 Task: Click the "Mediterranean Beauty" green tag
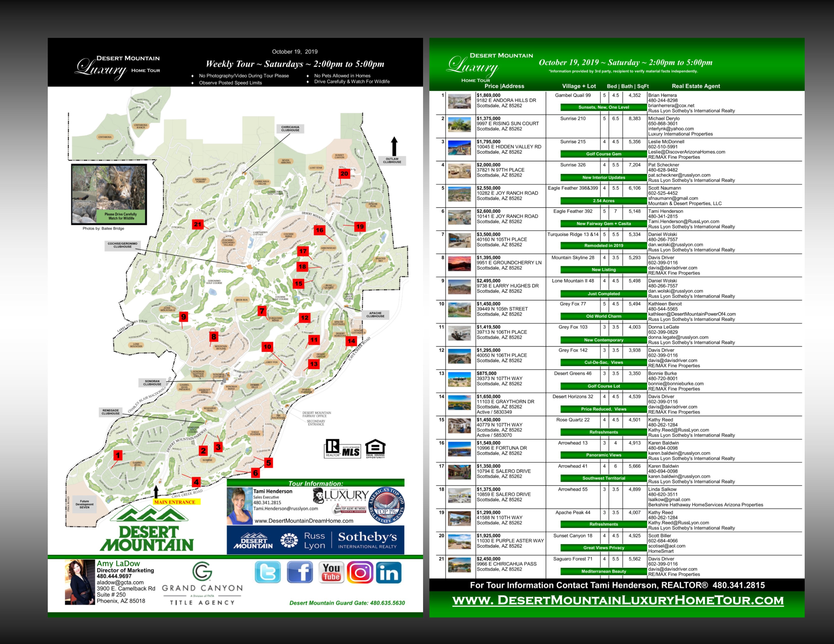(x=603, y=572)
